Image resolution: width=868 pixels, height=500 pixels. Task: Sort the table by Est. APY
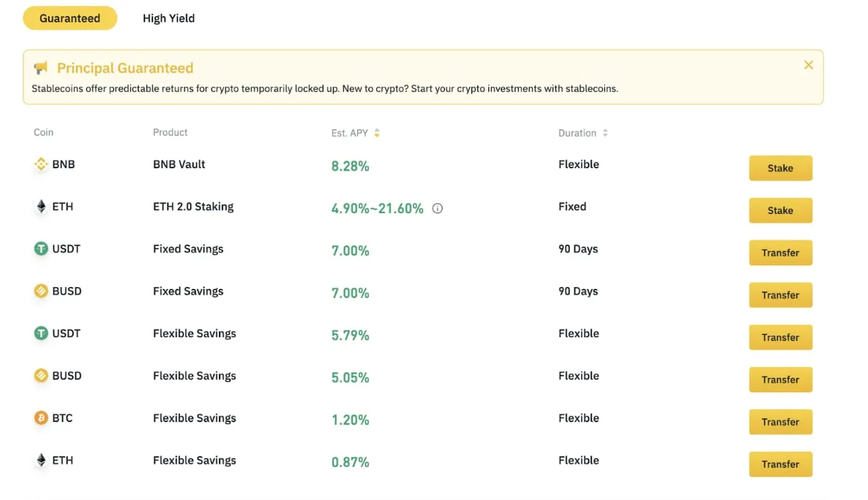pos(377,133)
